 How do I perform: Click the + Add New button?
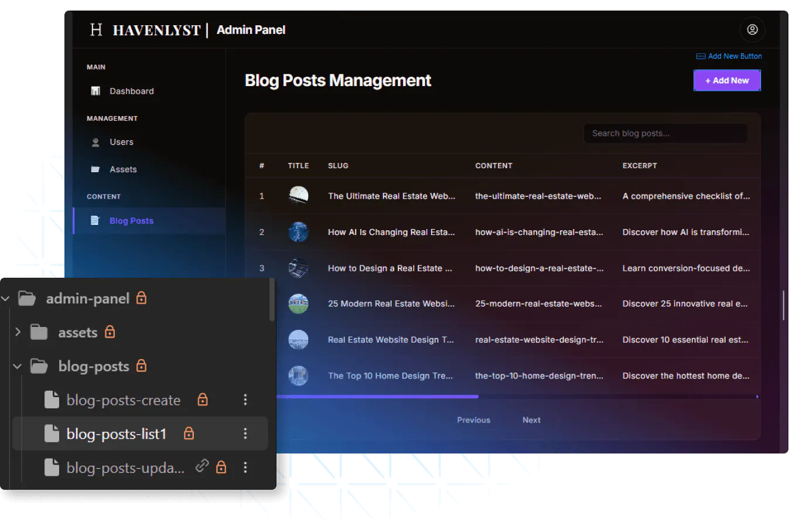[727, 80]
